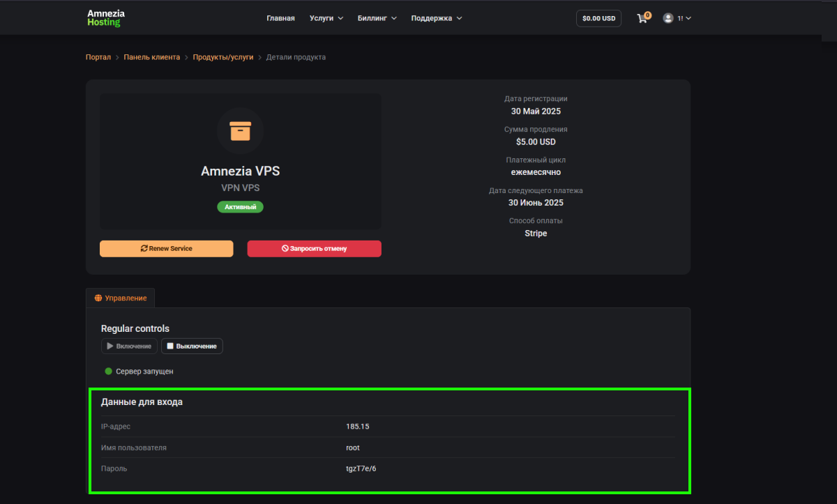The width and height of the screenshot is (837, 504).
Task: Expand the Поддержка dropdown menu
Action: coord(436,18)
